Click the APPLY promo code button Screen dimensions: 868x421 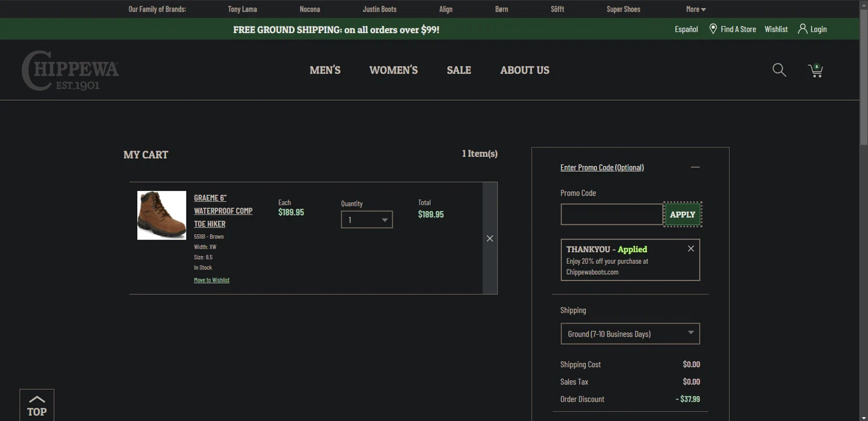[683, 214]
